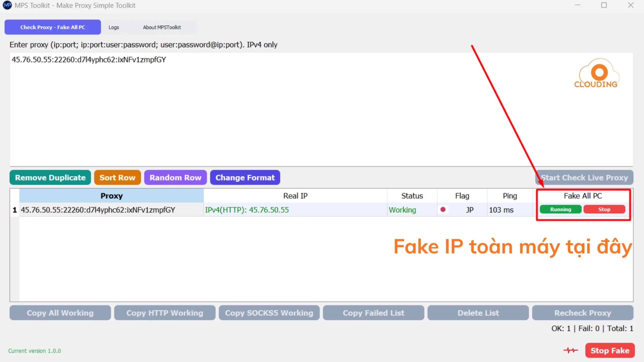The image size is (644, 362).
Task: Click the Remove Duplicate button
Action: [50, 177]
